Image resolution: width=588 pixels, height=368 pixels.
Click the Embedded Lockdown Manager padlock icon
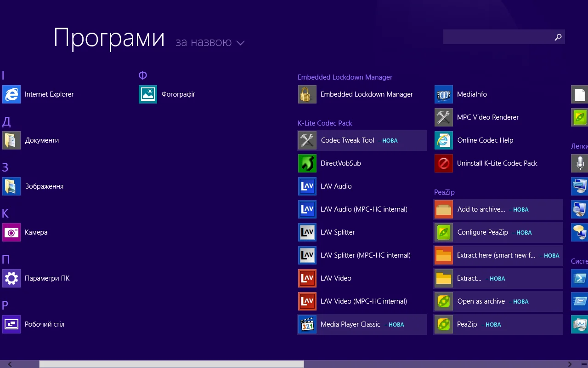307,94
